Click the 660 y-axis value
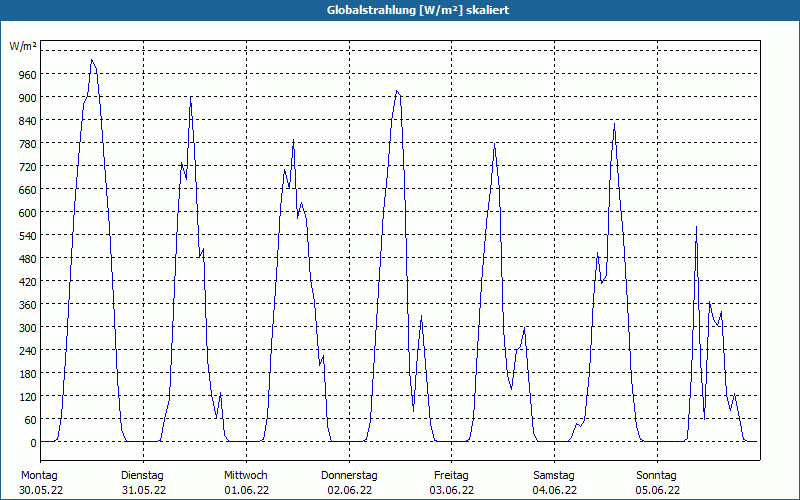 28,190
